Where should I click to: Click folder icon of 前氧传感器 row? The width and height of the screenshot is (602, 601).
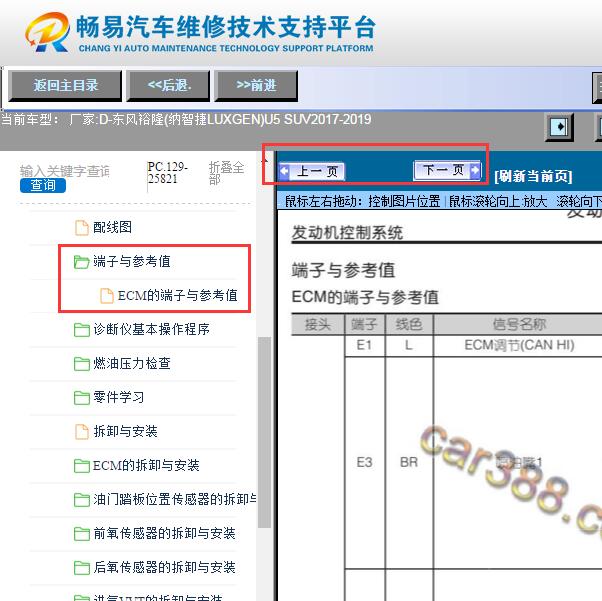pos(81,534)
